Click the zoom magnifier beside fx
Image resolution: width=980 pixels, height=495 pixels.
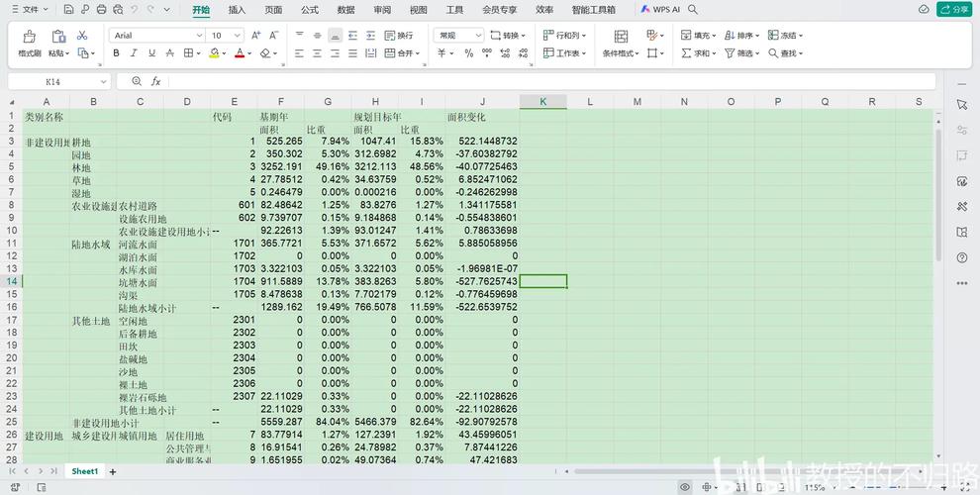coord(138,81)
